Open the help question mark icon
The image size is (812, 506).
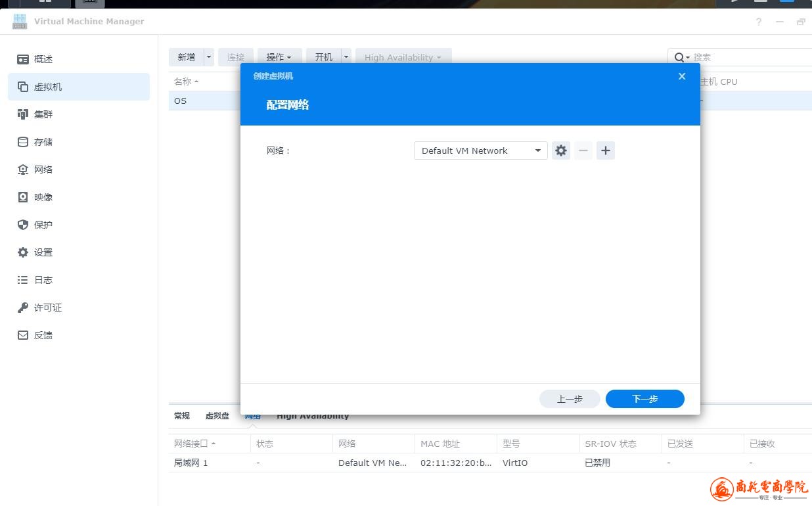(x=759, y=22)
